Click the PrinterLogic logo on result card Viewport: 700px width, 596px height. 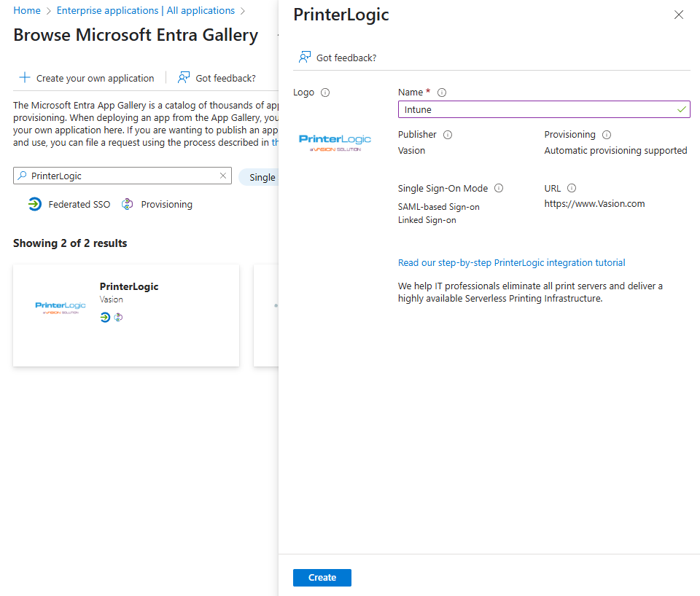click(x=61, y=307)
